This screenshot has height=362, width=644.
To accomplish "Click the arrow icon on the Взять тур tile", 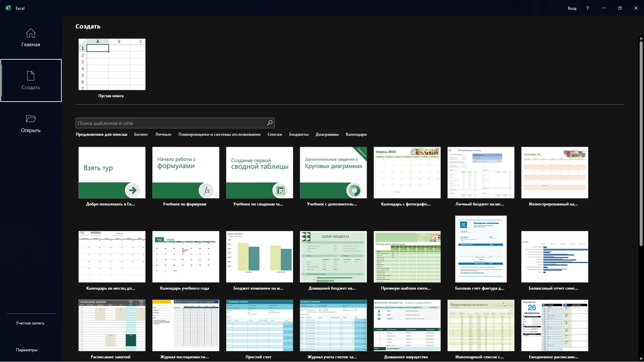I will [x=133, y=190].
